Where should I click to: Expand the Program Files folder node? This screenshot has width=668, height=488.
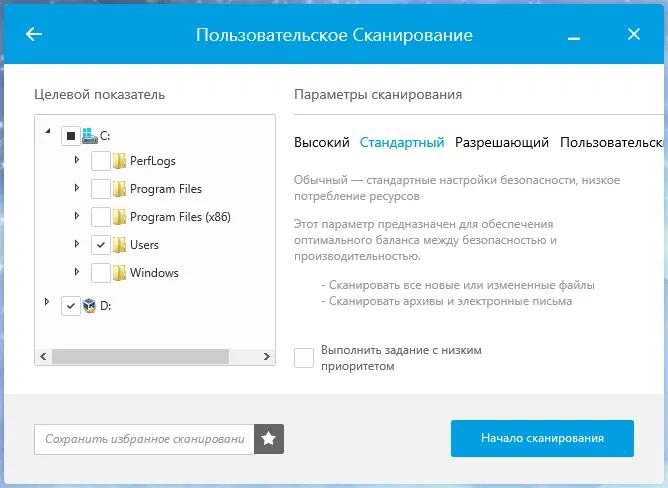(x=77, y=188)
